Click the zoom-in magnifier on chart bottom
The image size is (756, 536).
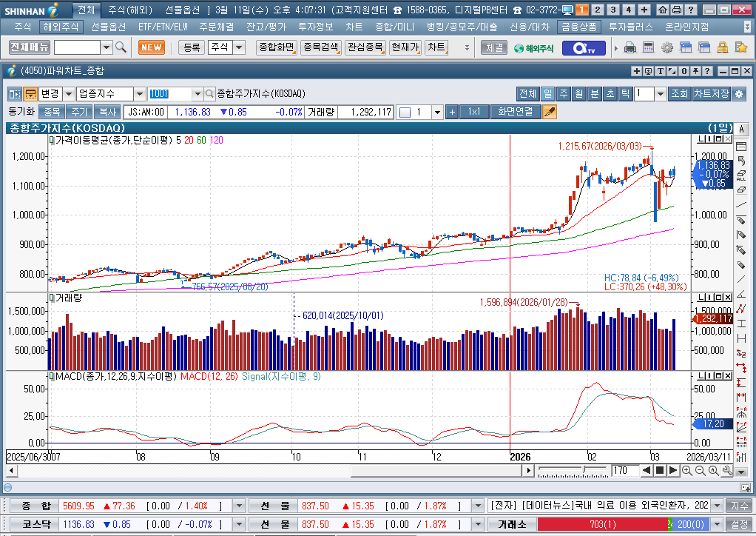687,470
